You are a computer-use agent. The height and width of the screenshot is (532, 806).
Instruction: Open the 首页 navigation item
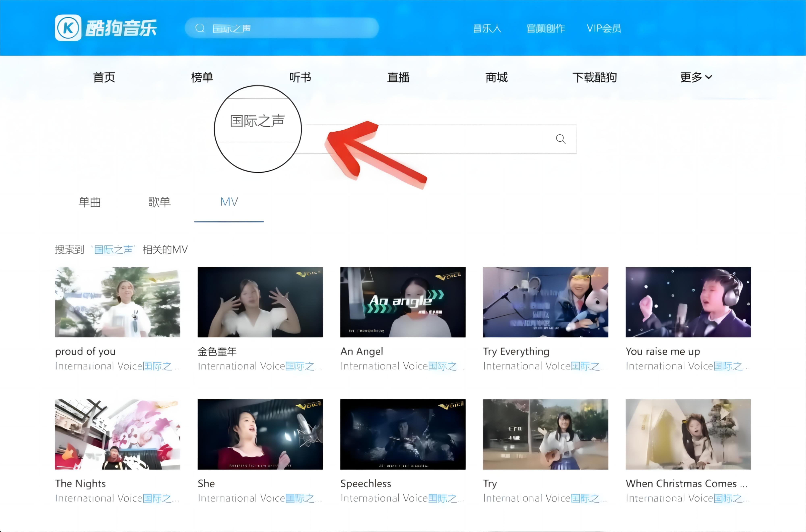click(x=104, y=77)
